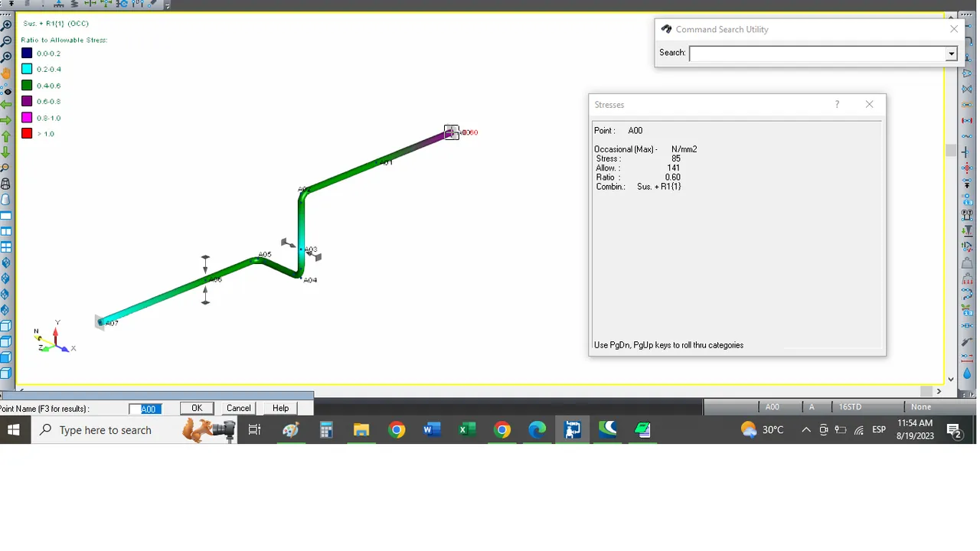Click the green left arrow view icon
980x551 pixels.
tap(6, 105)
